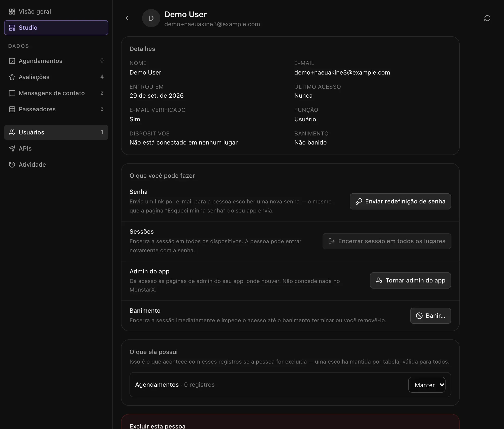
Task: Open Mensagens de contato
Action: [x=56, y=93]
